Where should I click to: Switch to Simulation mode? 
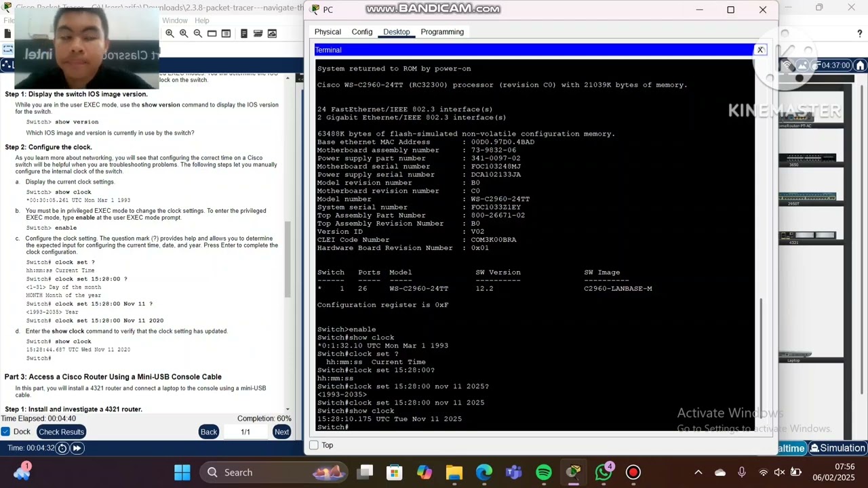coord(837,448)
